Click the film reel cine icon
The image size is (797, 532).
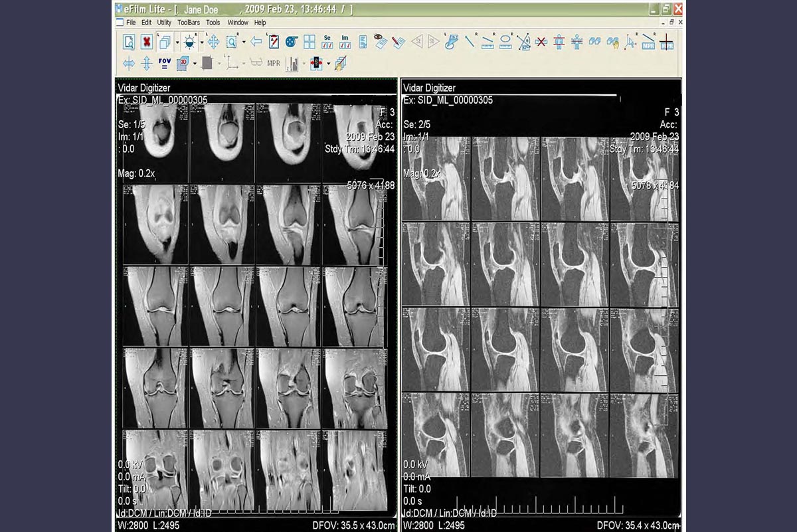click(291, 42)
